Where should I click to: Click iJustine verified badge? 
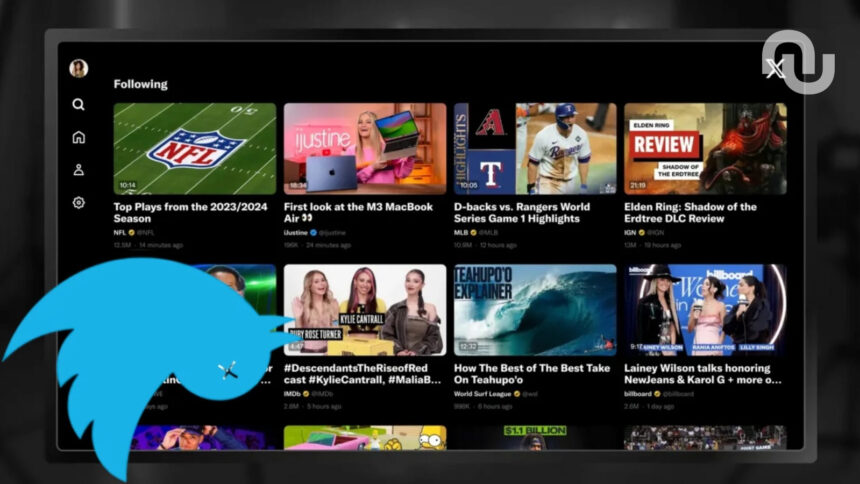pos(313,233)
